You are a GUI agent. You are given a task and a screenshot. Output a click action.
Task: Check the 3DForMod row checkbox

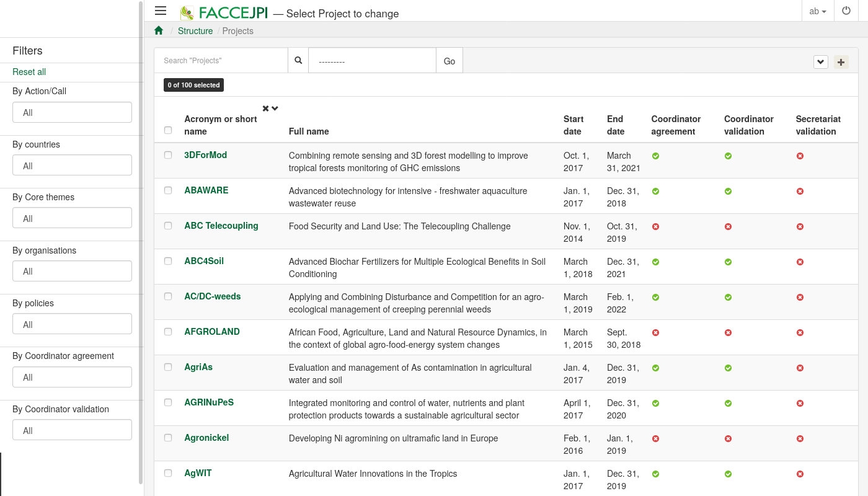168,155
